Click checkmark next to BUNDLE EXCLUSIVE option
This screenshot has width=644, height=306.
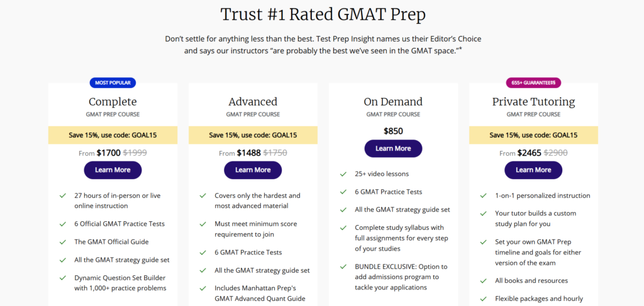[343, 266]
